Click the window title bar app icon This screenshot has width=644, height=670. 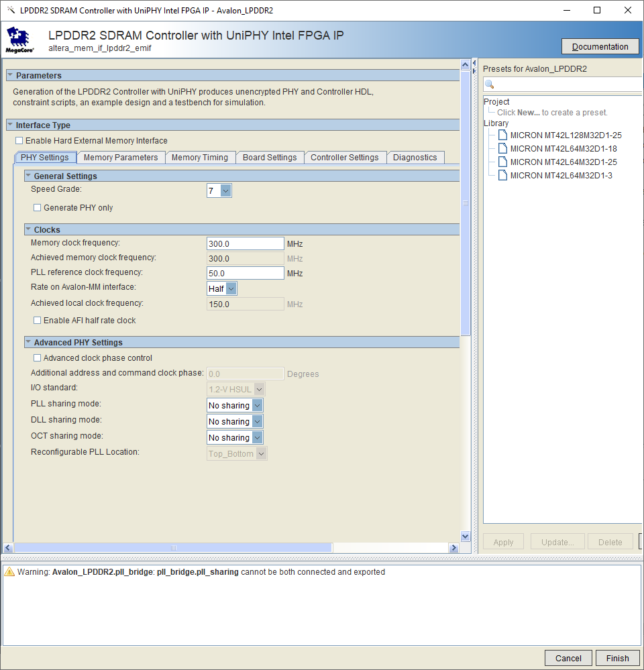(11, 10)
